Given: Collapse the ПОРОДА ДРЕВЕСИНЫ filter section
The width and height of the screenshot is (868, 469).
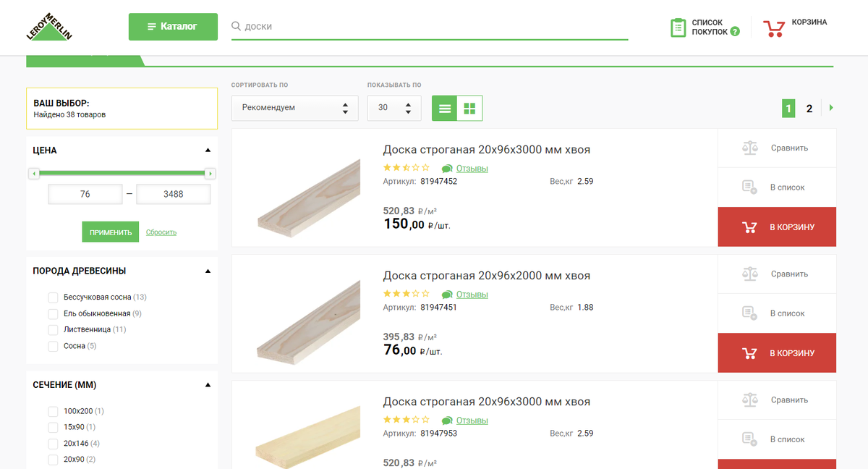Looking at the screenshot, I should tap(208, 271).
